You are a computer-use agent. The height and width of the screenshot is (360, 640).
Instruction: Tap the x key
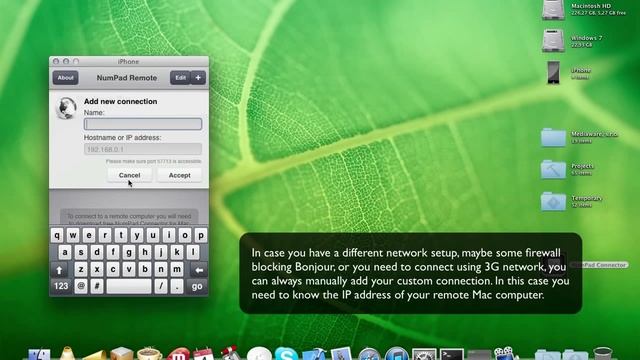pyautogui.click(x=97, y=270)
